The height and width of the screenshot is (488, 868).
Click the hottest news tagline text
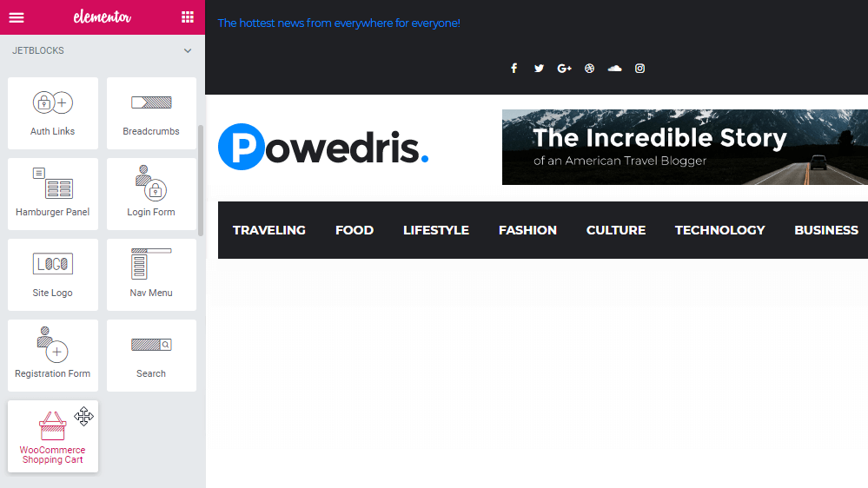339,23
